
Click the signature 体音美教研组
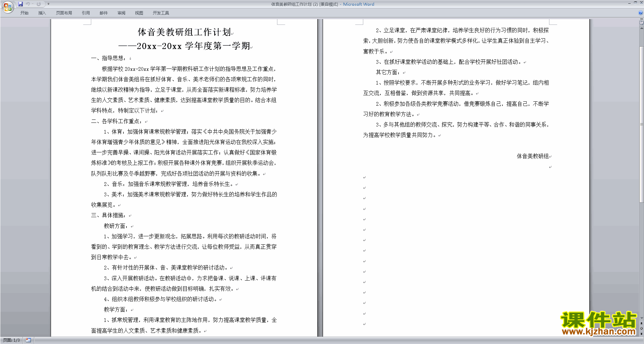pos(533,156)
